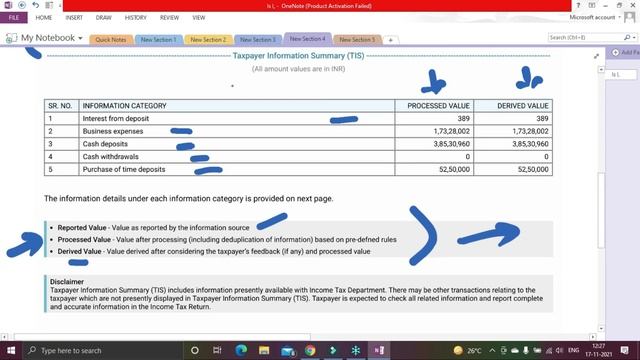The width and height of the screenshot is (640, 360).
Task: Toggle full page view icon
Action: point(591,5)
